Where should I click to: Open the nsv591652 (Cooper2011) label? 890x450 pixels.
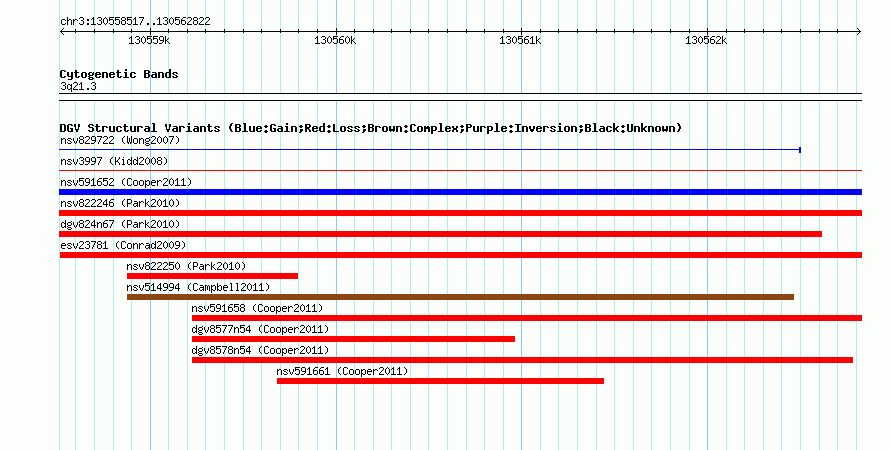pyautogui.click(x=126, y=182)
